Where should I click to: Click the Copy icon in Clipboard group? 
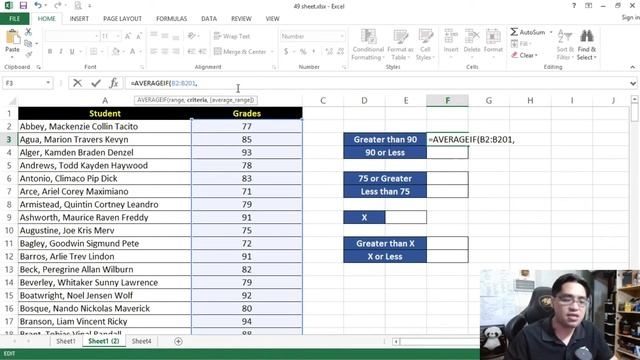click(x=28, y=43)
